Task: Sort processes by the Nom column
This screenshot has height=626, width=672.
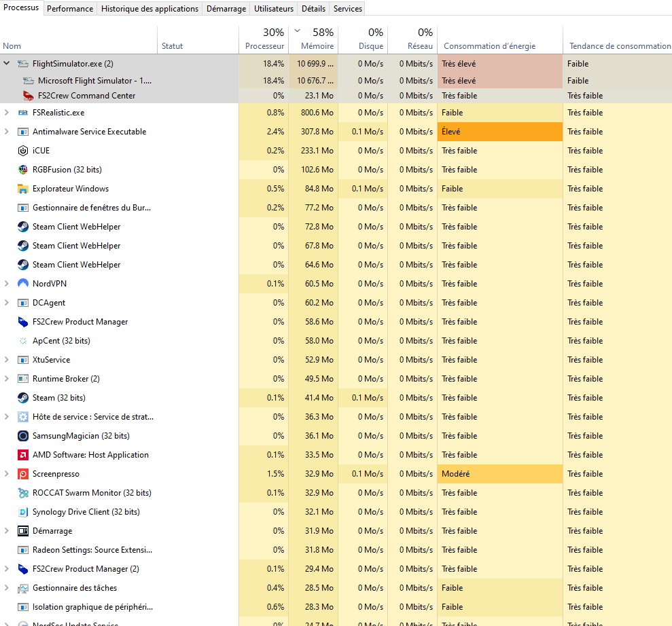Action: coord(78,40)
